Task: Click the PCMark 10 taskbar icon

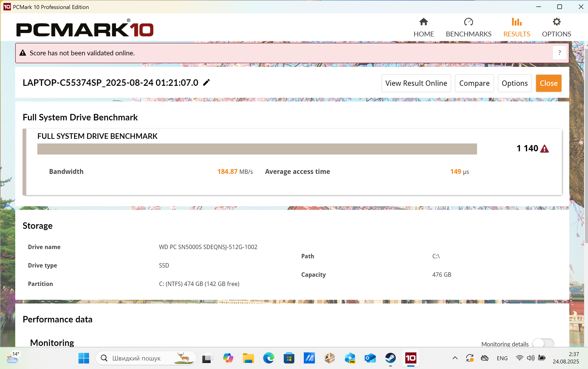Action: (411, 358)
